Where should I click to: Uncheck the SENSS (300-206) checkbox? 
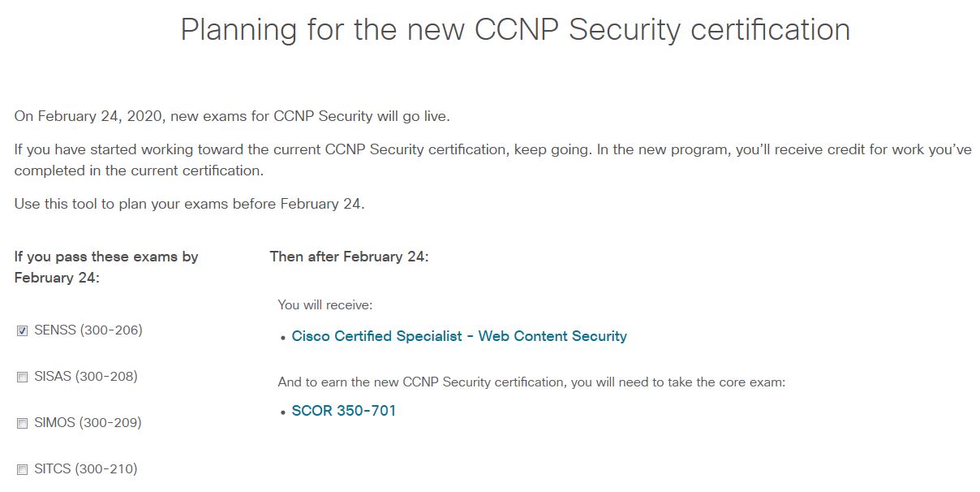pyautogui.click(x=23, y=331)
